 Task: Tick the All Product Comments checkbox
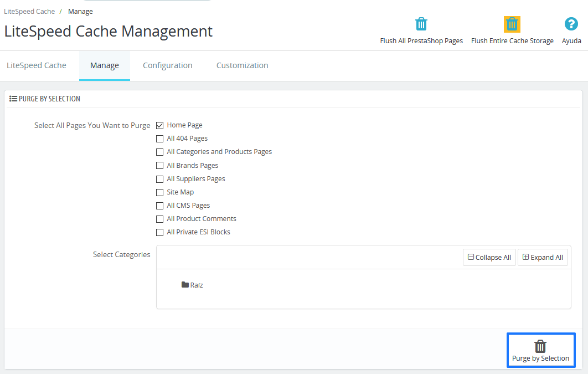click(x=160, y=219)
